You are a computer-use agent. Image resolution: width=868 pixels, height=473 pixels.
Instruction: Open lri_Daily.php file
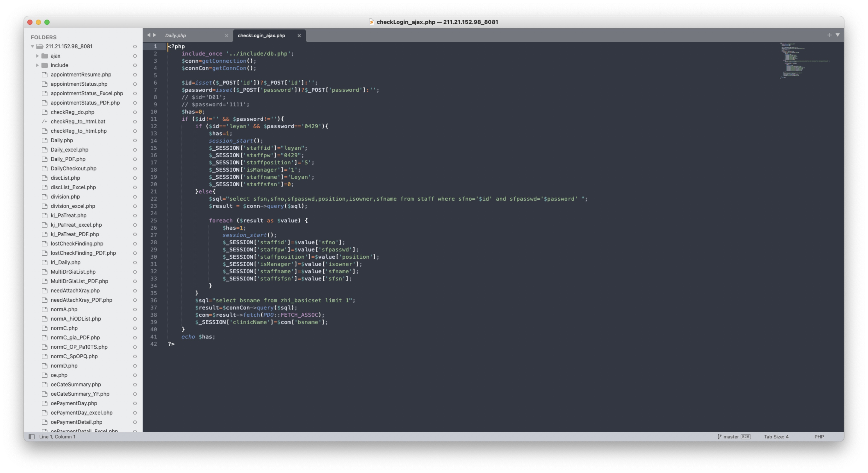[65, 263]
